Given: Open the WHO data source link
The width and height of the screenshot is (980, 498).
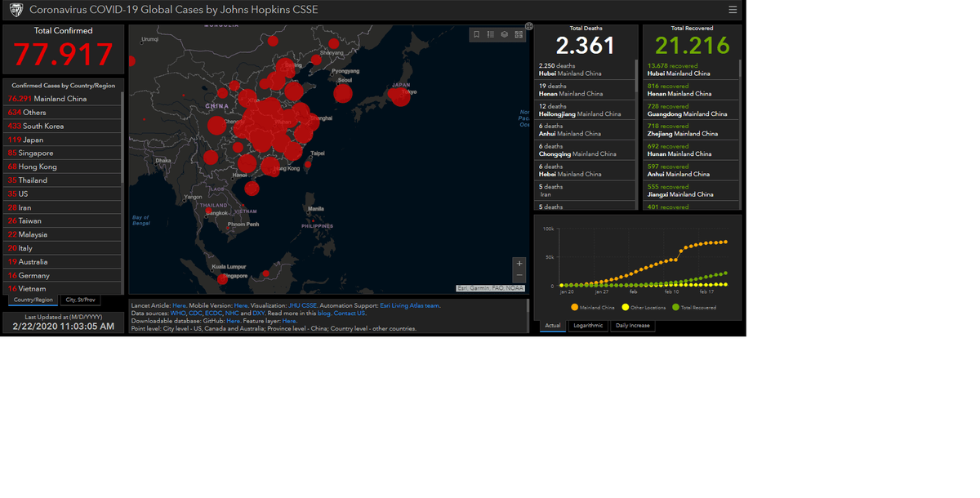Looking at the screenshot, I should coord(178,313).
